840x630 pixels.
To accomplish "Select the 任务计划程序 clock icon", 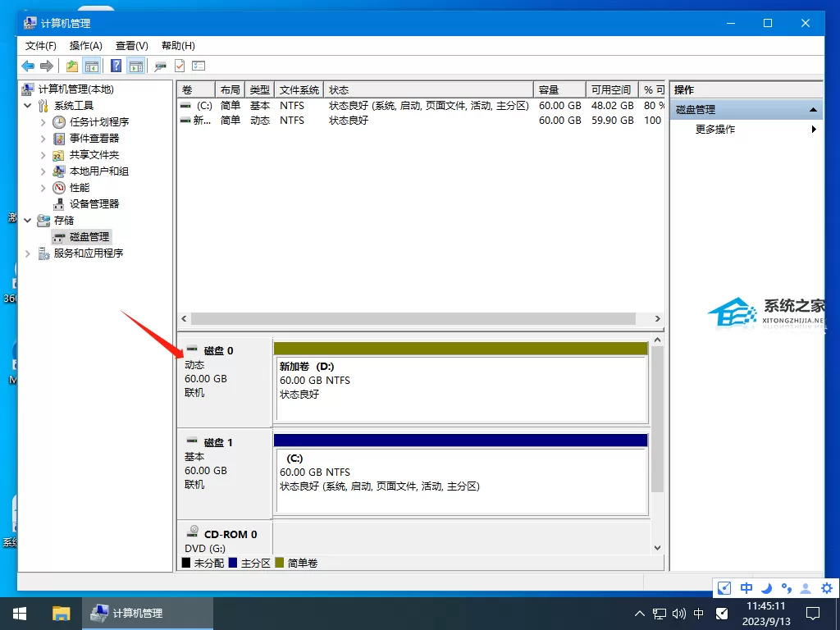I will coord(59,122).
